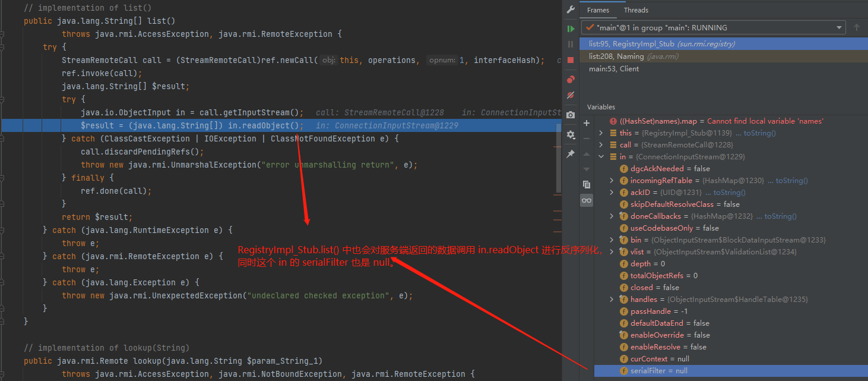
Task: Click the Pause Program icon
Action: click(571, 44)
